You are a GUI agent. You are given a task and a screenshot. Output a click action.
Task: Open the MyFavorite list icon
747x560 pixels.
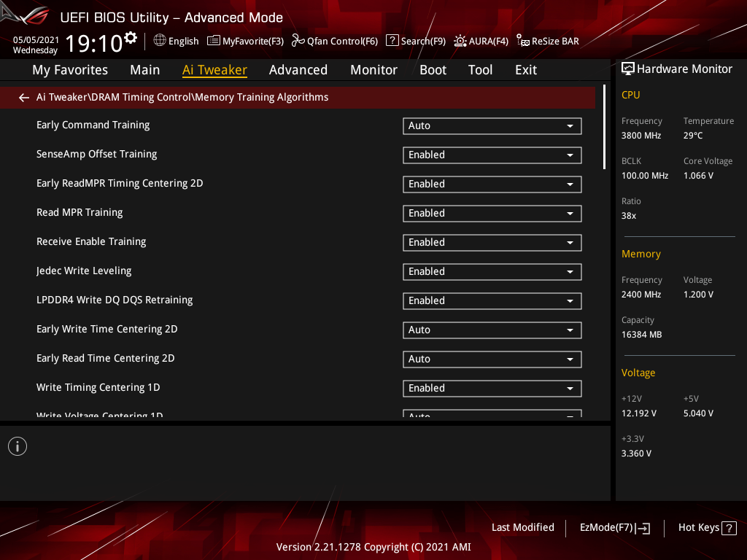click(214, 41)
